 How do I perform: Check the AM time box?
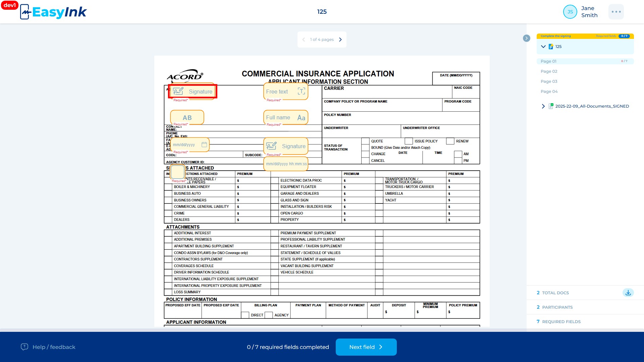point(458,154)
